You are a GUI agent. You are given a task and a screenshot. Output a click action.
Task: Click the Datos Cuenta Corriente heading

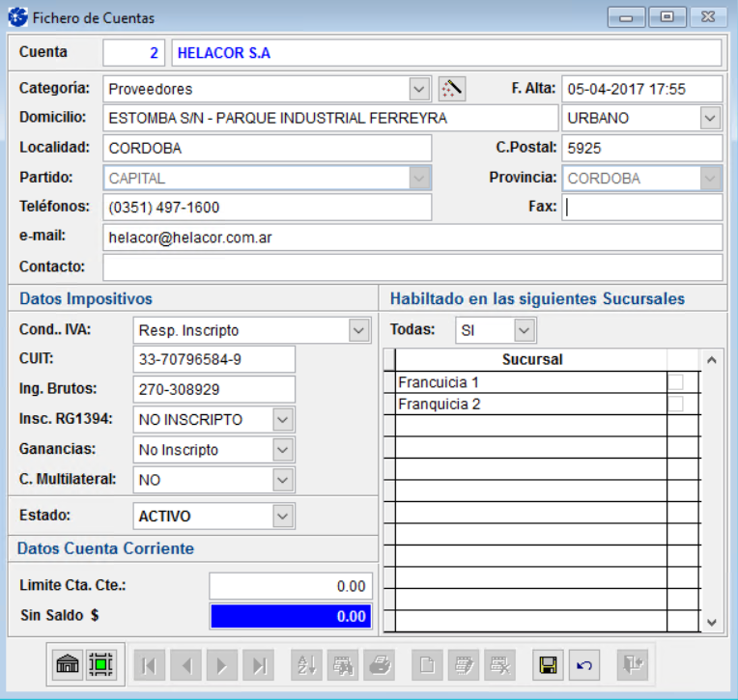pos(106,548)
